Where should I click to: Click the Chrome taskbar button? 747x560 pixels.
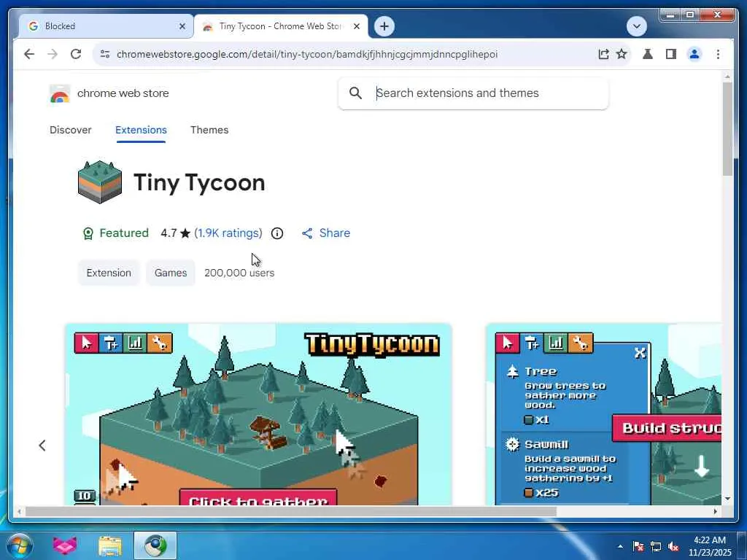tap(155, 545)
